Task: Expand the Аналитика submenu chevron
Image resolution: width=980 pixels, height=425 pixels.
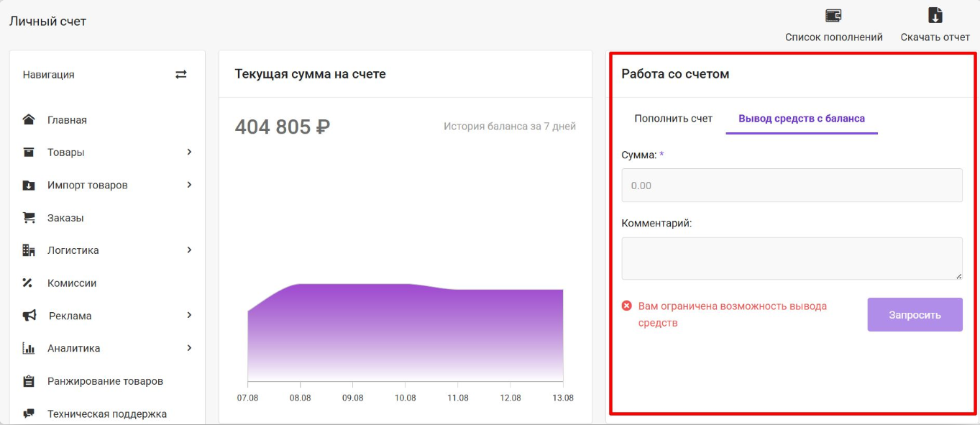Action: (x=189, y=348)
